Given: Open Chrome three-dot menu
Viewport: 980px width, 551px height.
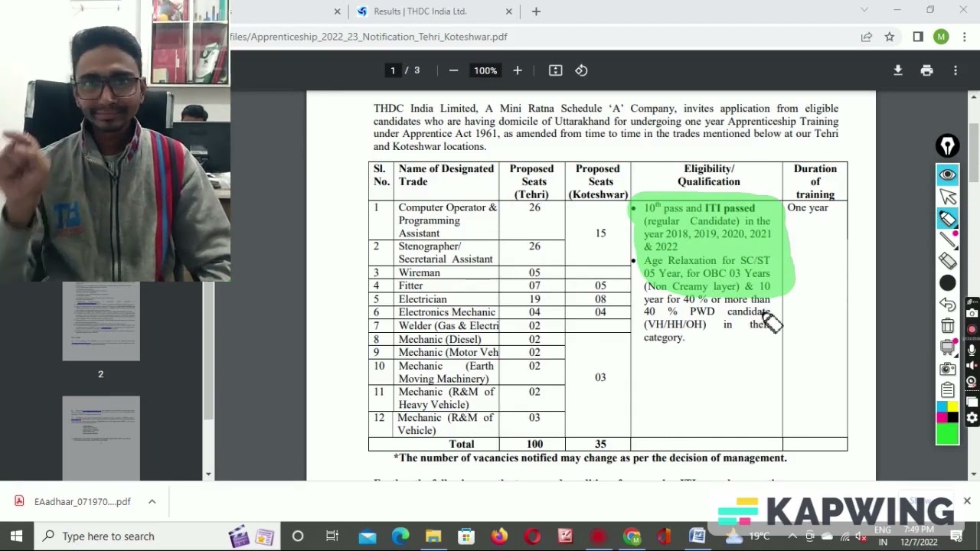Looking at the screenshot, I should [965, 37].
